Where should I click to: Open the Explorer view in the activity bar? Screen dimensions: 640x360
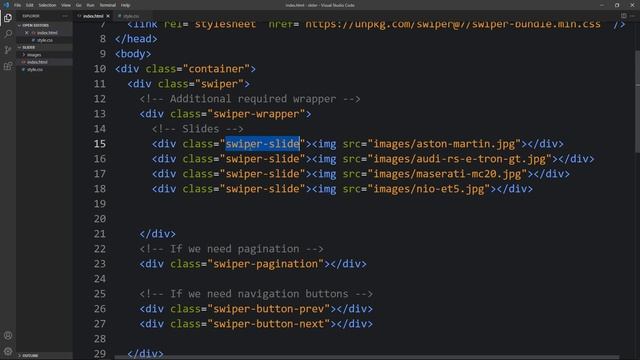[8, 18]
